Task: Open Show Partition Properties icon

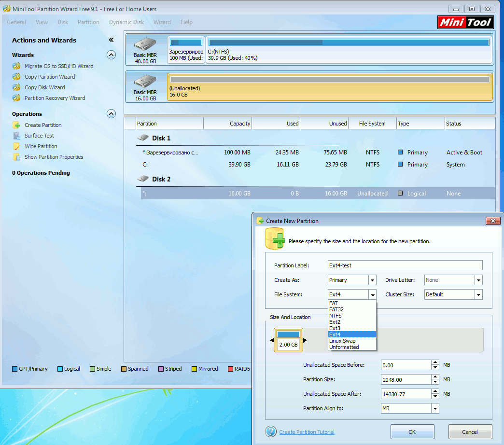Action: pos(16,157)
